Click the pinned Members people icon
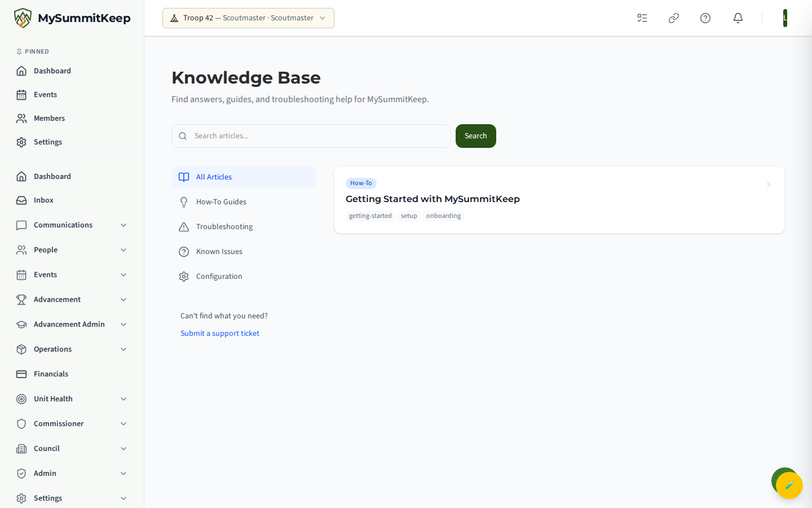812x508 pixels. [x=21, y=119]
